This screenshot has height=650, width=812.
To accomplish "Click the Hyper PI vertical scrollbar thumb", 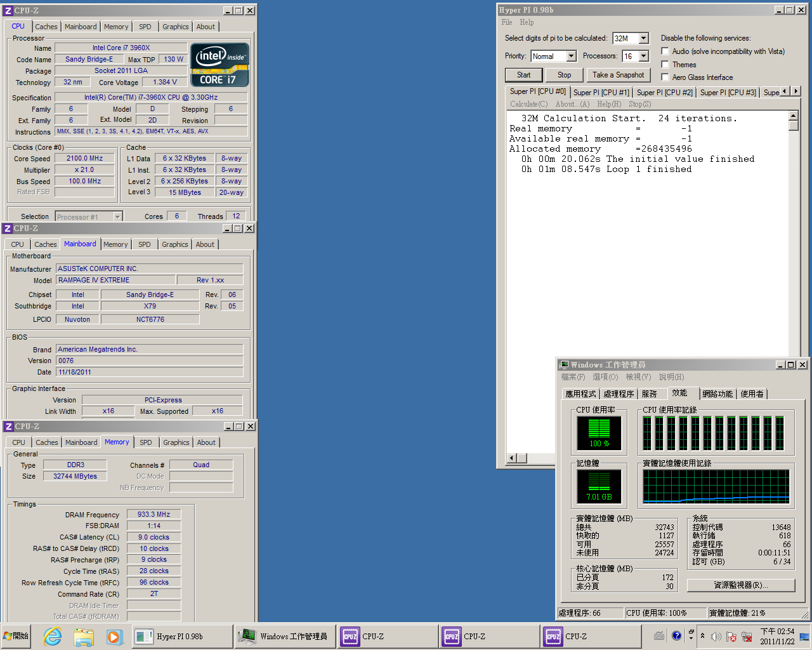I will 793,125.
